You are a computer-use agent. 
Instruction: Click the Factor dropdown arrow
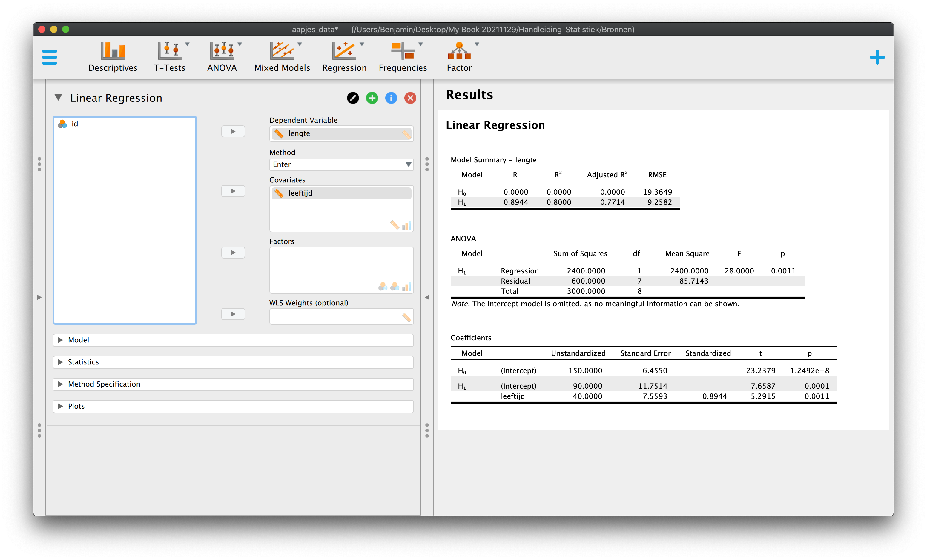coord(477,44)
